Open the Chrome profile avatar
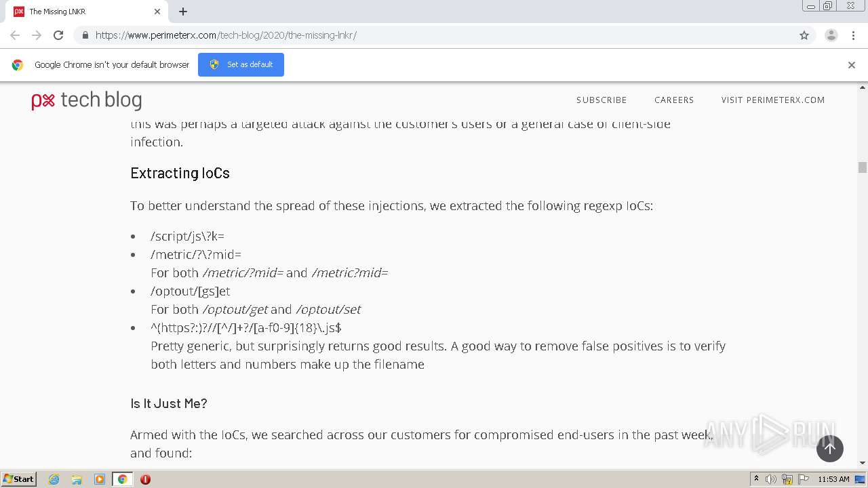Screen dimensions: 868x488 (831, 35)
